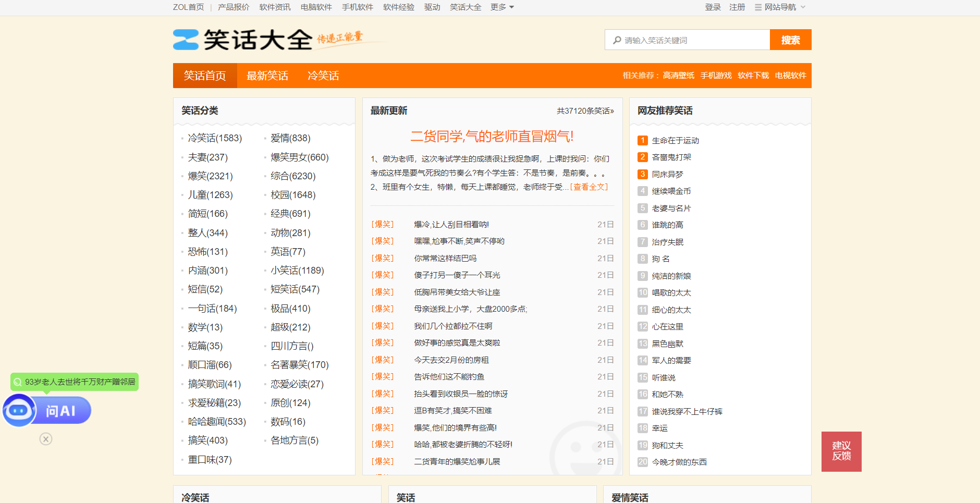Click the magnifier icon in search box

pyautogui.click(x=617, y=40)
